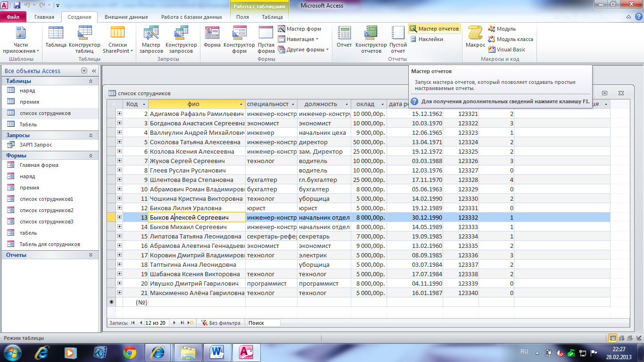Collapse the Формы group
Image resolution: width=644 pixels, height=362 pixels.
pyautogui.click(x=91, y=156)
